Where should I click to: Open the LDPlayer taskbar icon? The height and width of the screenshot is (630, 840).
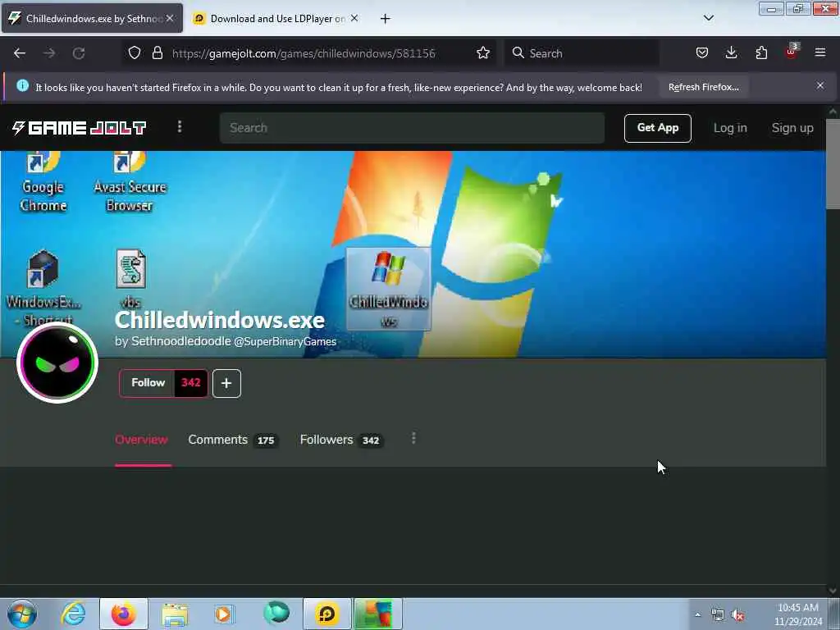326,614
